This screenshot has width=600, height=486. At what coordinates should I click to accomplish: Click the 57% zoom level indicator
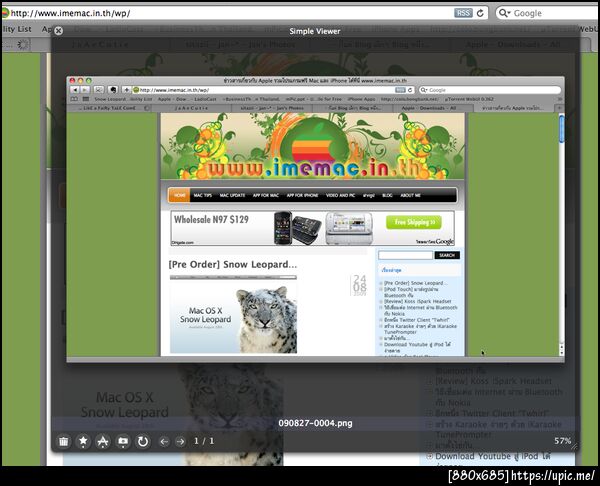tap(562, 441)
